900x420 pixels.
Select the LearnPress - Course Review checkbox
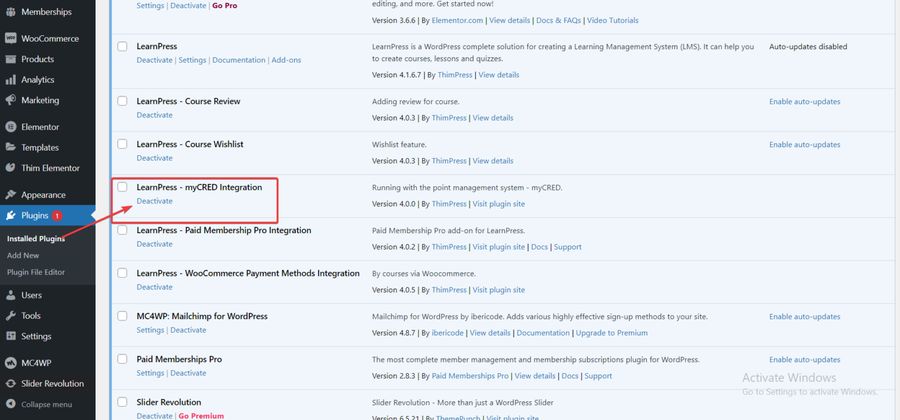(x=122, y=101)
